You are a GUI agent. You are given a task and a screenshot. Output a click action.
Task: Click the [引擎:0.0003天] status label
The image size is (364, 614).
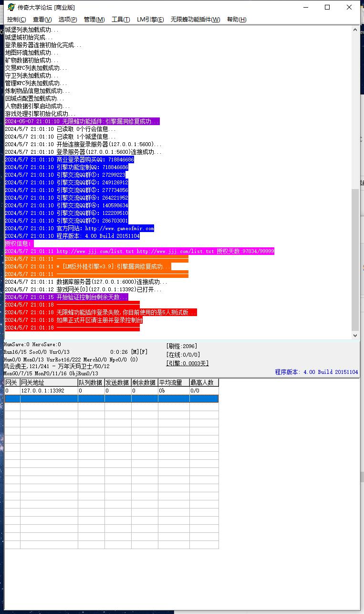point(187,363)
